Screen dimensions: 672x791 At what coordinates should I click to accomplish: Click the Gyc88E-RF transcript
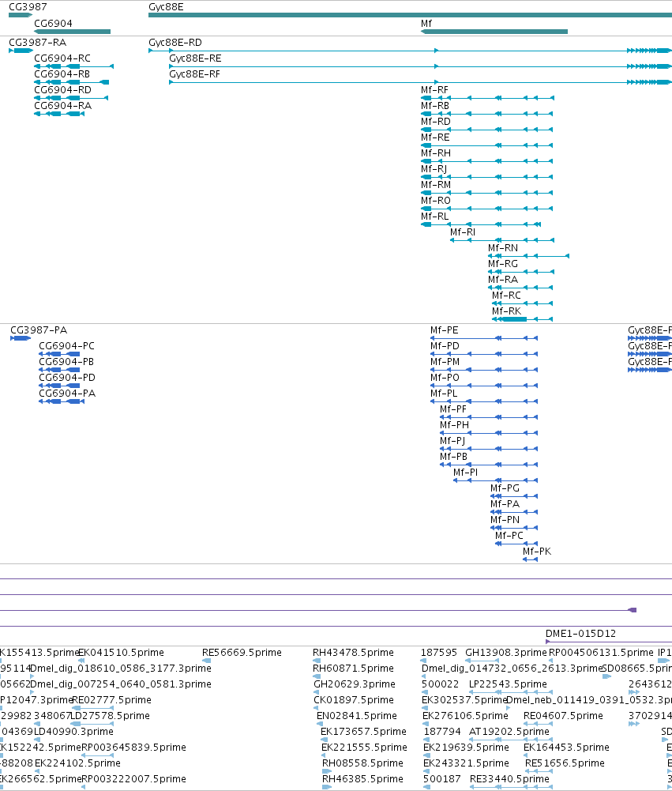pos(420,82)
